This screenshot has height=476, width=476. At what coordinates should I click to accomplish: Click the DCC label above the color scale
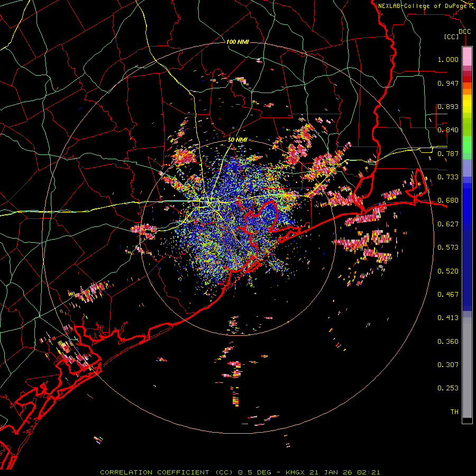(464, 32)
